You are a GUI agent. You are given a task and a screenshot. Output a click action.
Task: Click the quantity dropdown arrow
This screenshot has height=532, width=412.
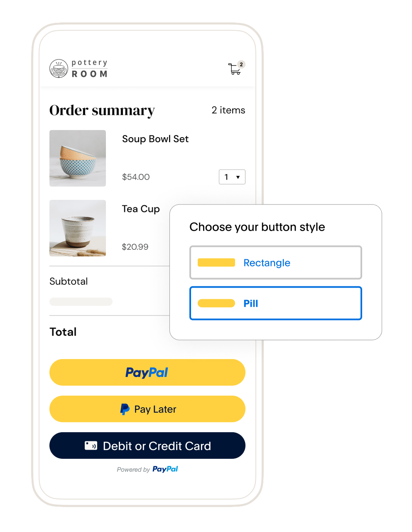point(238,177)
